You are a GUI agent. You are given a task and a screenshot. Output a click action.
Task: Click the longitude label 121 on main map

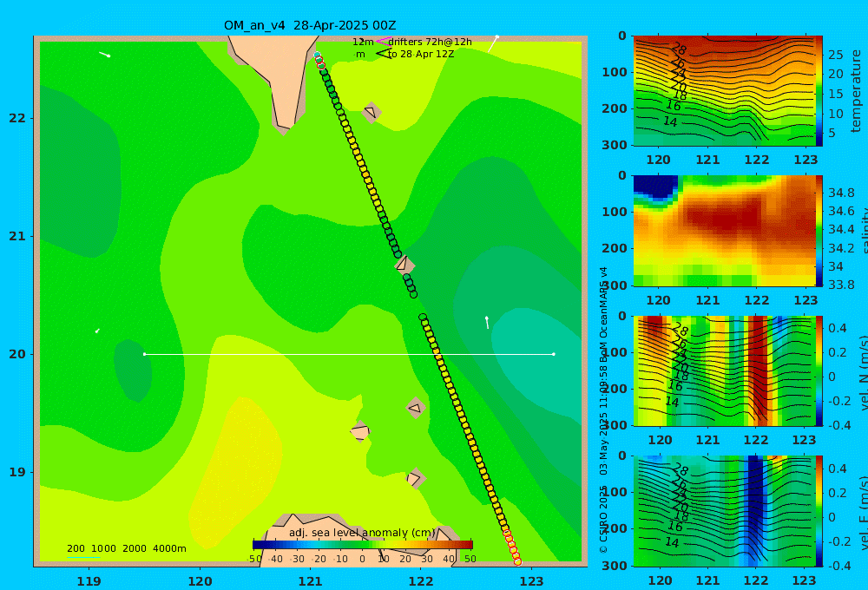tap(311, 581)
